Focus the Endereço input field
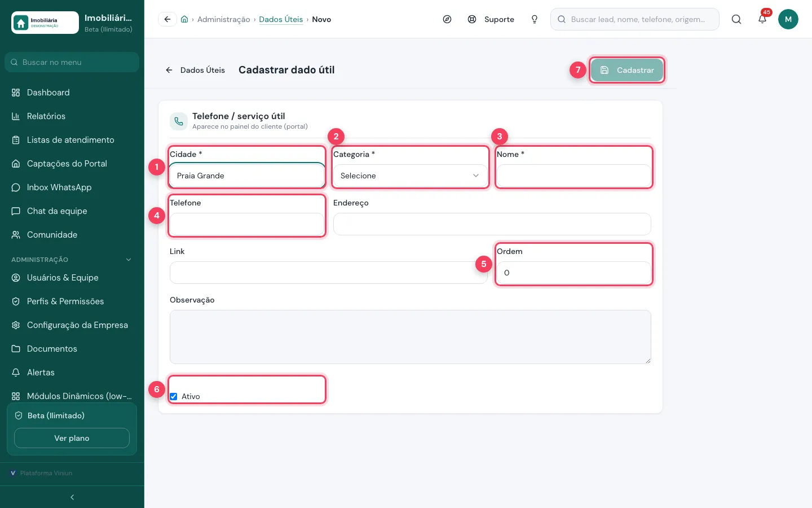Viewport: 812px width, 508px height. [x=492, y=224]
